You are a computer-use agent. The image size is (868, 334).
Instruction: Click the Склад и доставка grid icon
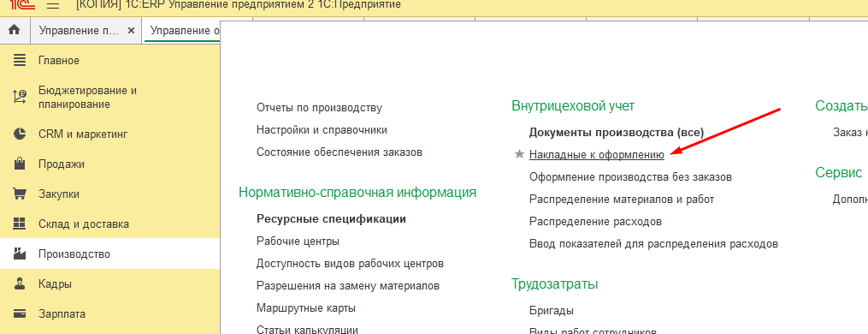pyautogui.click(x=20, y=224)
